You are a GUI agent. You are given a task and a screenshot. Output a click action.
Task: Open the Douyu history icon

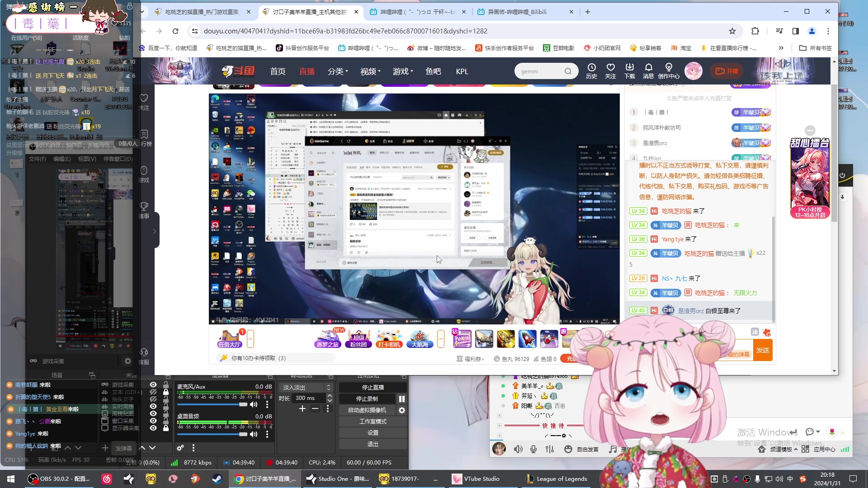pyautogui.click(x=591, y=71)
